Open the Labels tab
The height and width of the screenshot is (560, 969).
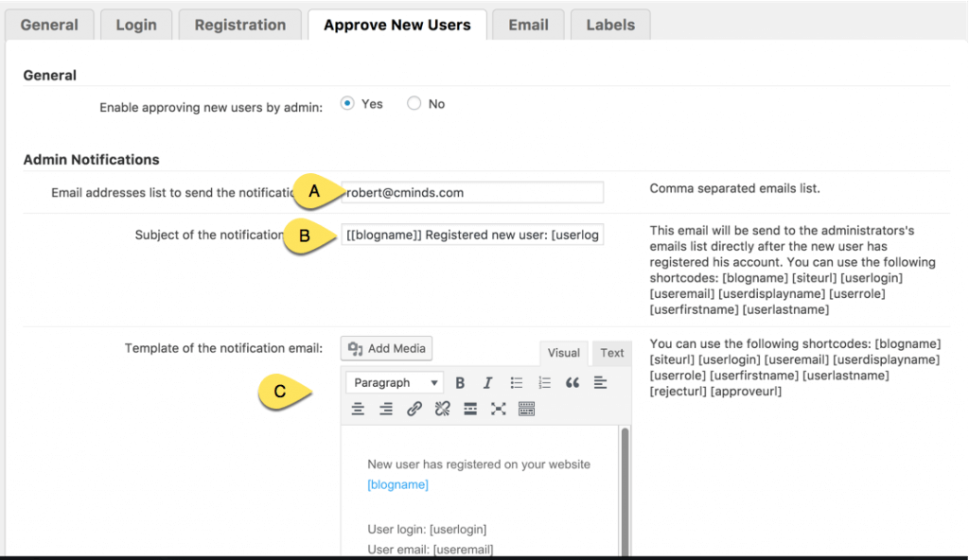click(x=610, y=26)
